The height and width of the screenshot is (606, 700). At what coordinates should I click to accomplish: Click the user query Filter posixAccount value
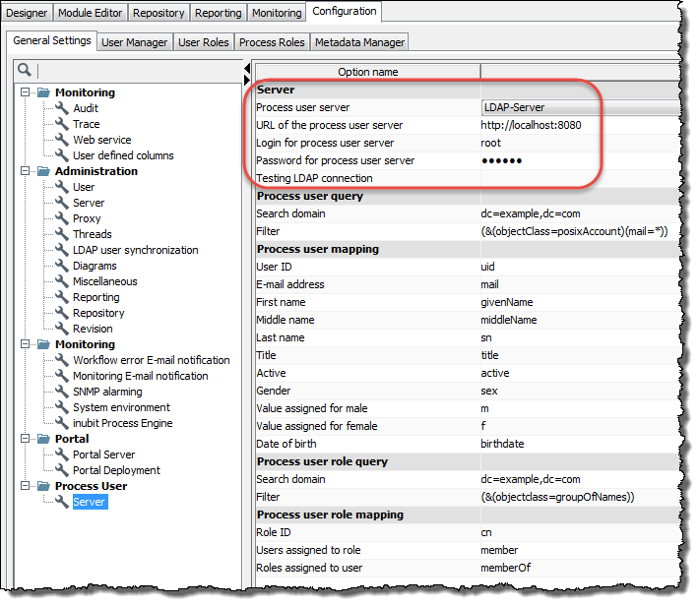pos(574,231)
